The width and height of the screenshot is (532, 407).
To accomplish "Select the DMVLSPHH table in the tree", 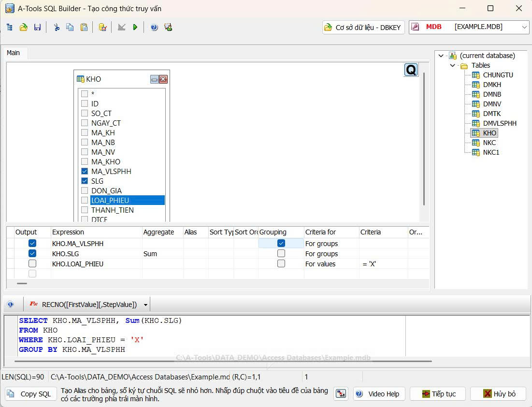I will click(x=499, y=123).
